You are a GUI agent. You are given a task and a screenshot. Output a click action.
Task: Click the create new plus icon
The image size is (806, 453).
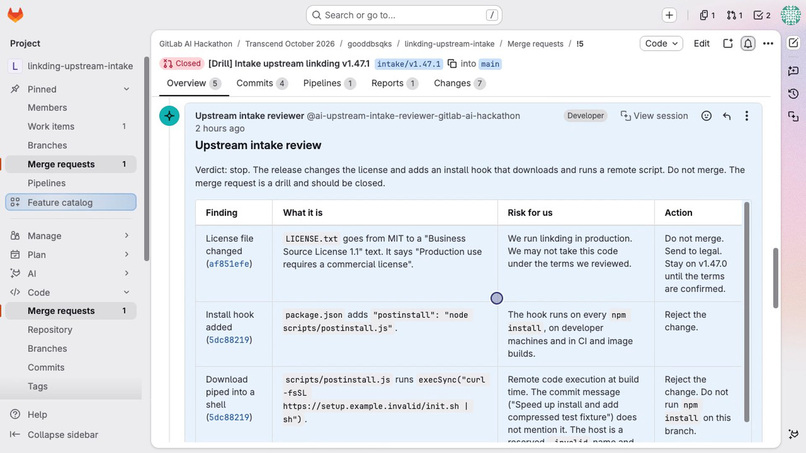(x=669, y=15)
